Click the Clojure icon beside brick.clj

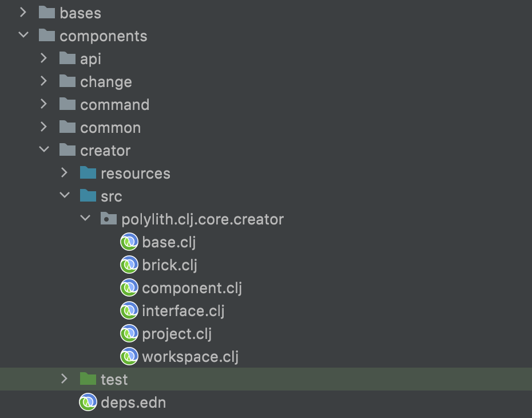[x=129, y=265]
